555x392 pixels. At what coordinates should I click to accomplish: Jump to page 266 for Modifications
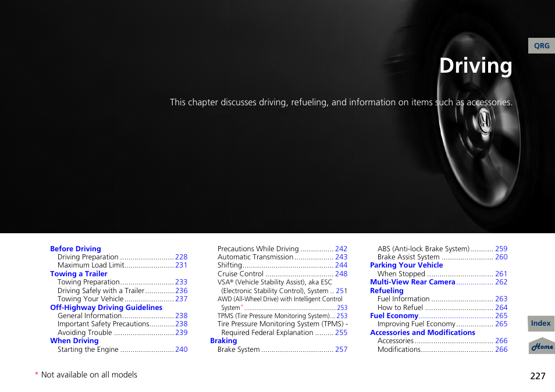point(501,349)
